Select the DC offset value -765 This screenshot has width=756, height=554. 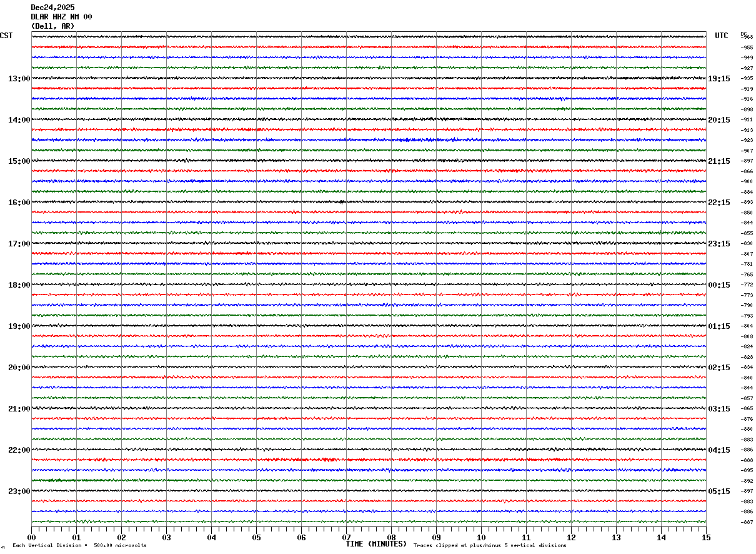point(747,274)
